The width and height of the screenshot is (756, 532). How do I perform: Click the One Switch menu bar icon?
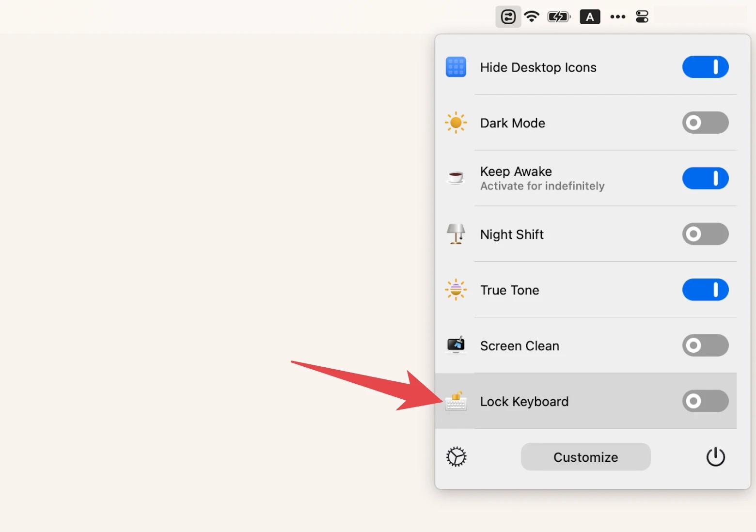(x=508, y=17)
